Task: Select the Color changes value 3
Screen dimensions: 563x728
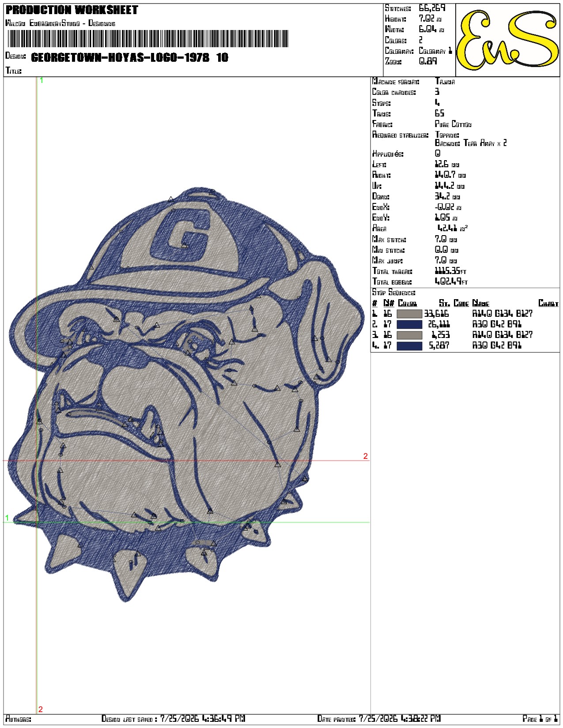Action: [437, 92]
